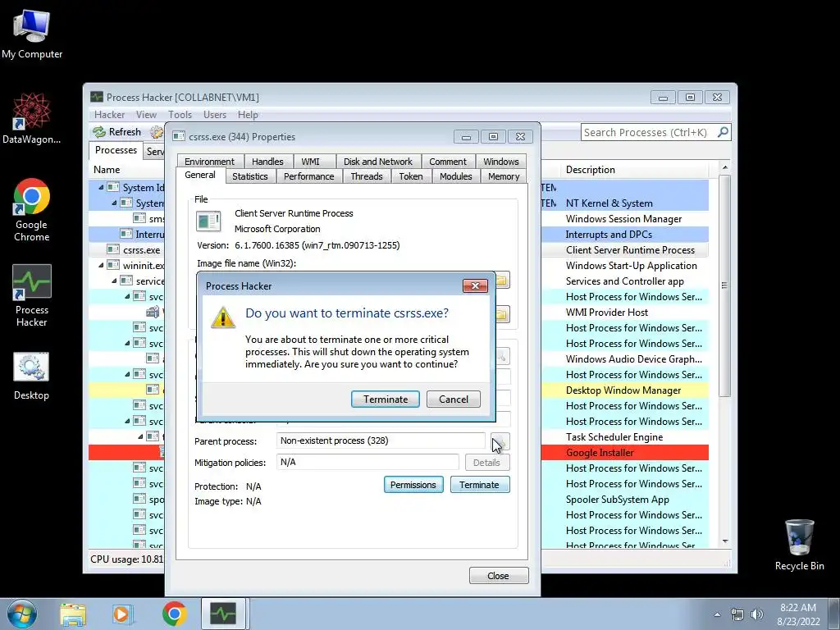Cancel the terminate csrss.exe dialog
Screen dimensions: 840x630
click(x=453, y=399)
